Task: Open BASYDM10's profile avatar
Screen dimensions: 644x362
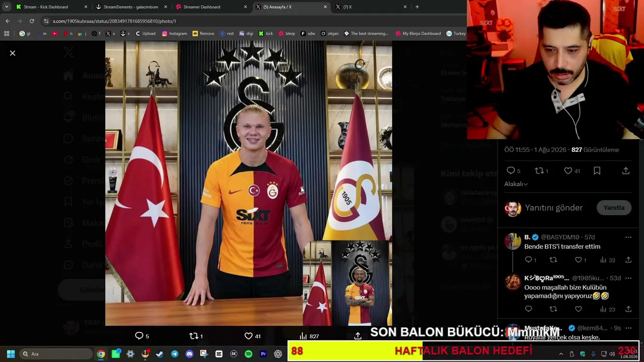Action: [x=513, y=241]
